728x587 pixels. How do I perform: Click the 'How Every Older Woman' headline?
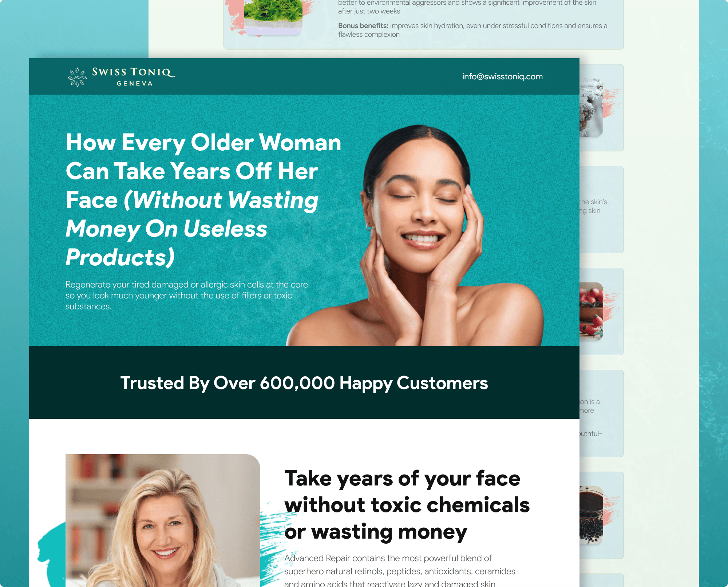point(203,142)
